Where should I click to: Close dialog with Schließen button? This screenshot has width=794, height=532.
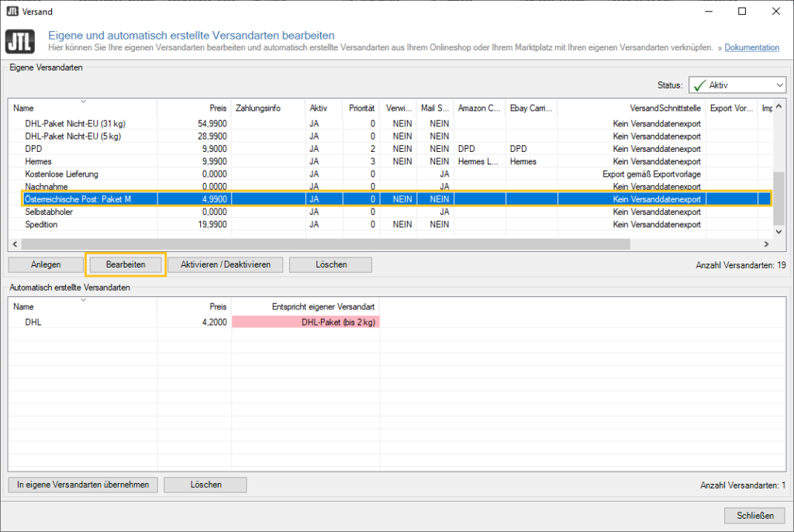[754, 516]
